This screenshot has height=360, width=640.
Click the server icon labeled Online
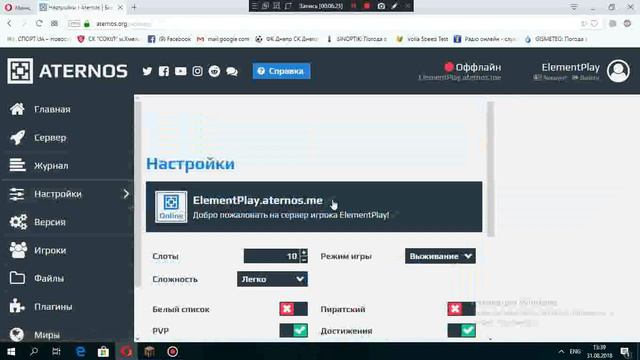coord(171,207)
